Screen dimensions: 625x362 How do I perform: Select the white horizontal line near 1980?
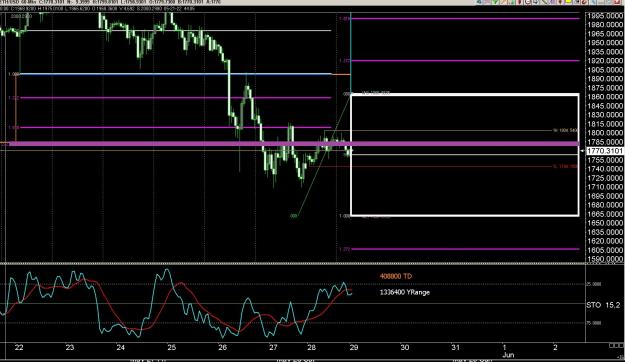click(175, 30)
